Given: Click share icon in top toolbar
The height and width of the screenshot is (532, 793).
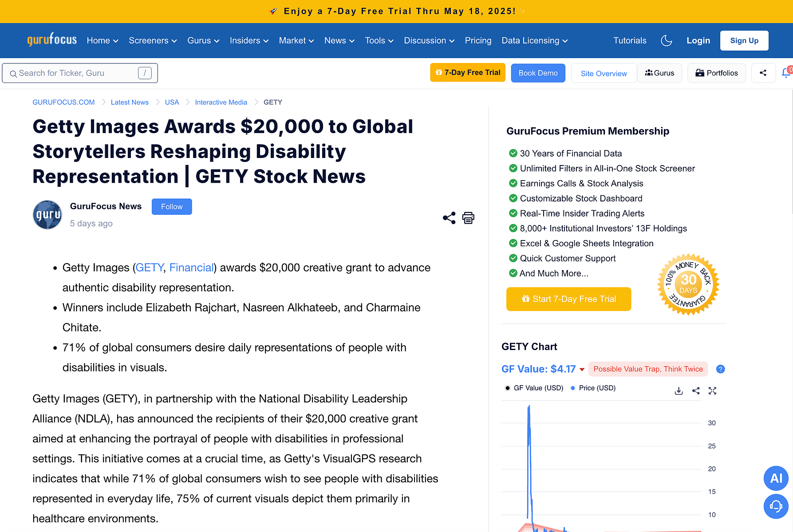Looking at the screenshot, I should point(763,73).
